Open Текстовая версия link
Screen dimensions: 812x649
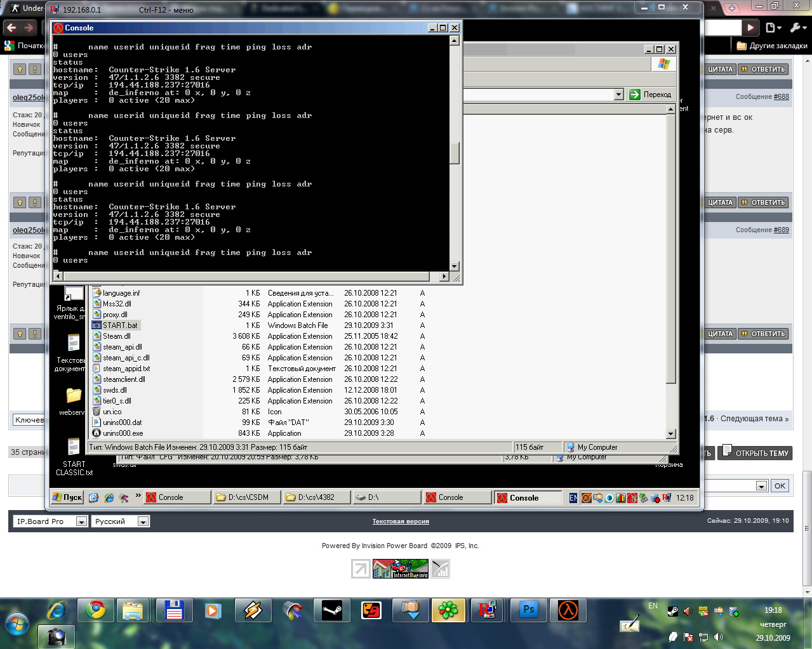[x=401, y=521]
